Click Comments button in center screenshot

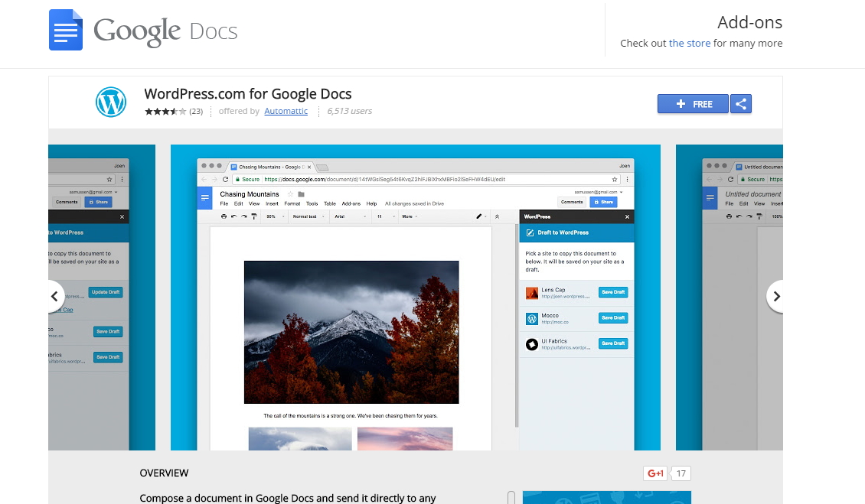tap(572, 202)
